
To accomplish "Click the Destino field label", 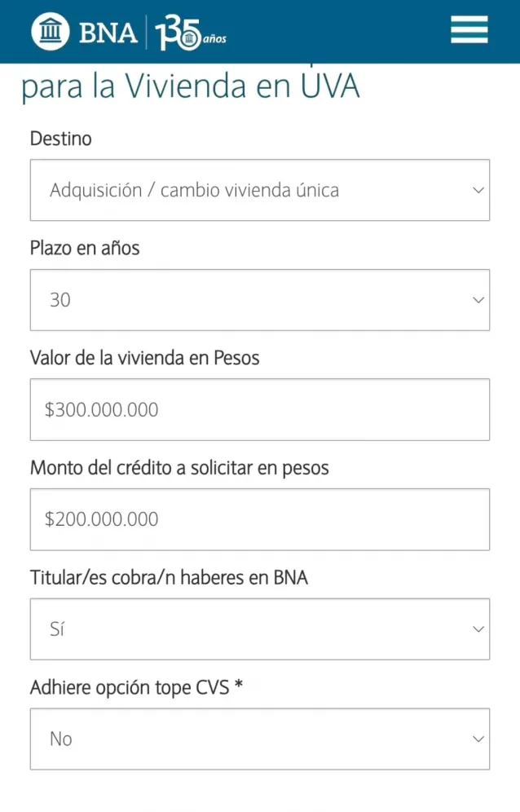I will click(61, 139).
